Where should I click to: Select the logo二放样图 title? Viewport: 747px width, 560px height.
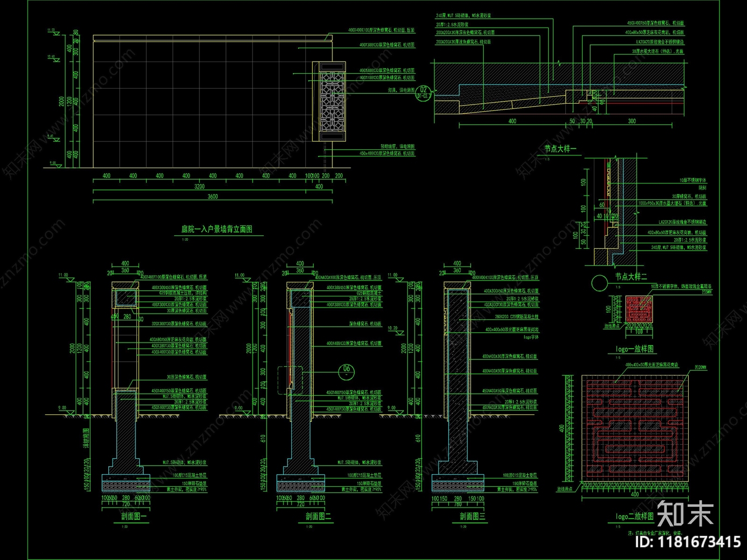634,517
